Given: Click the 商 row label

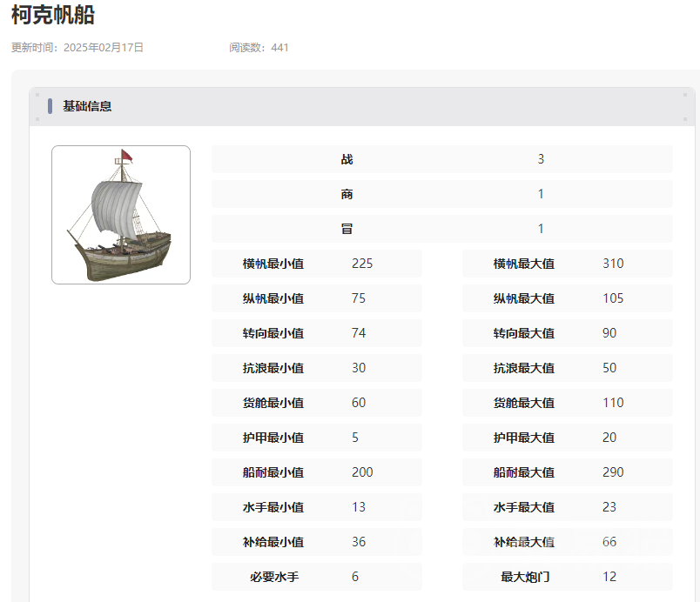Looking at the screenshot, I should point(347,194).
